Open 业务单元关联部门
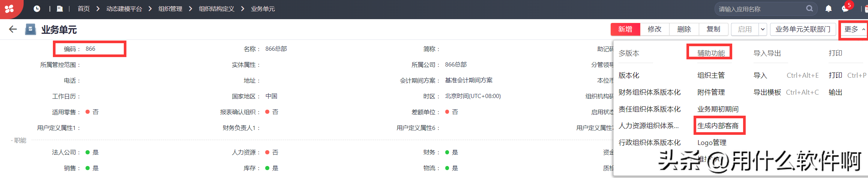 pos(803,29)
